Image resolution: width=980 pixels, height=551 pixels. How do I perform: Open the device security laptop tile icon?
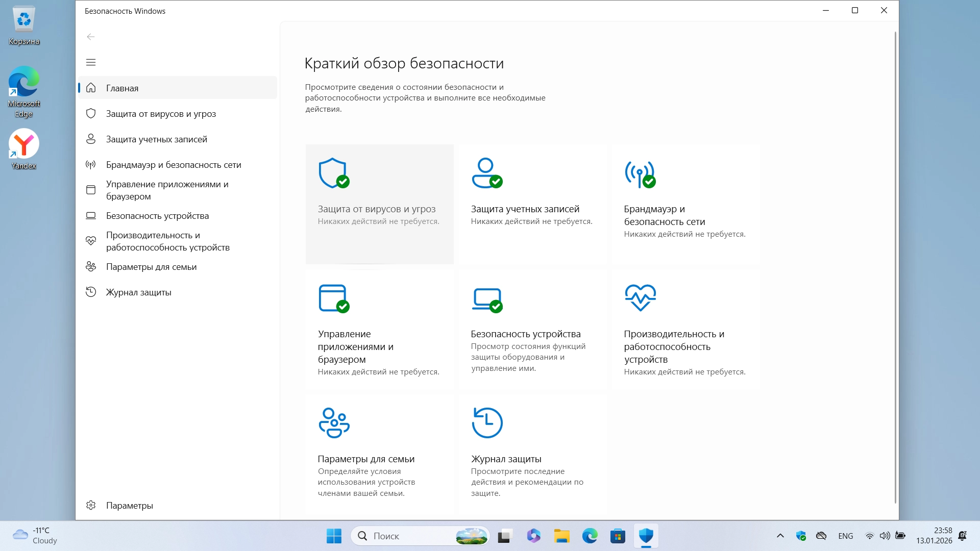coord(486,298)
